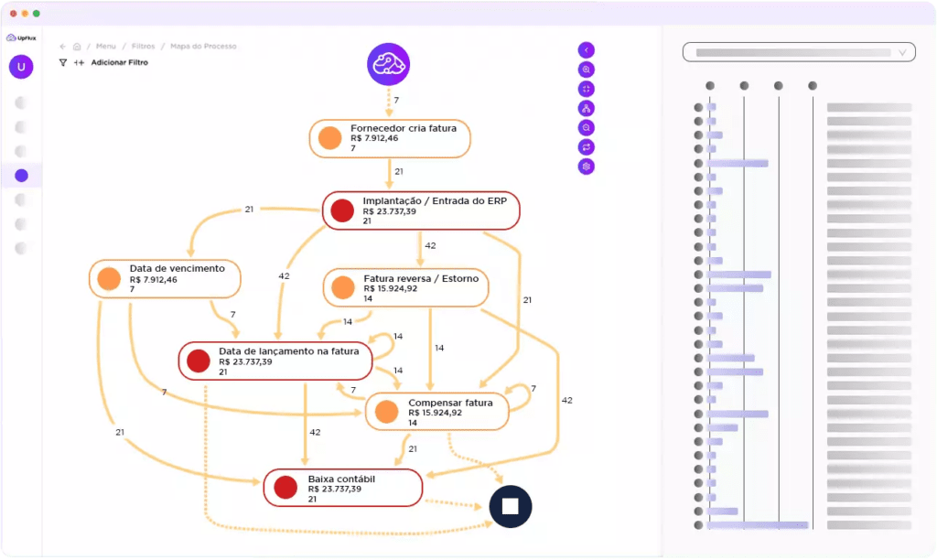
Task: Open the U user avatar
Action: tap(21, 67)
